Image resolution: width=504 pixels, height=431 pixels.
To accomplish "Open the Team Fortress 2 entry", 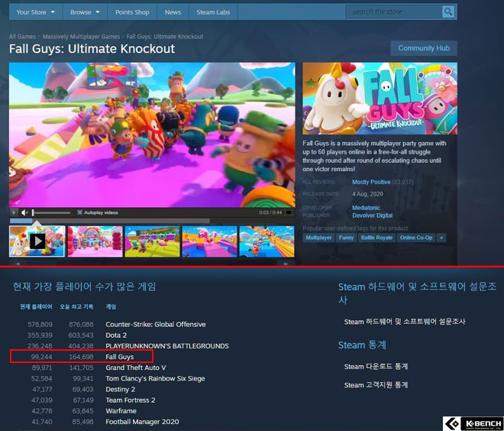I will click(x=131, y=400).
